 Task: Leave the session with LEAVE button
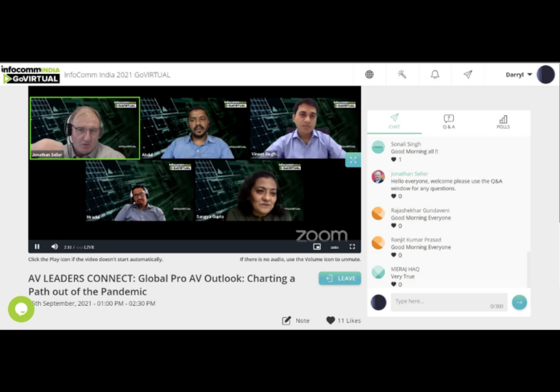pyautogui.click(x=340, y=279)
